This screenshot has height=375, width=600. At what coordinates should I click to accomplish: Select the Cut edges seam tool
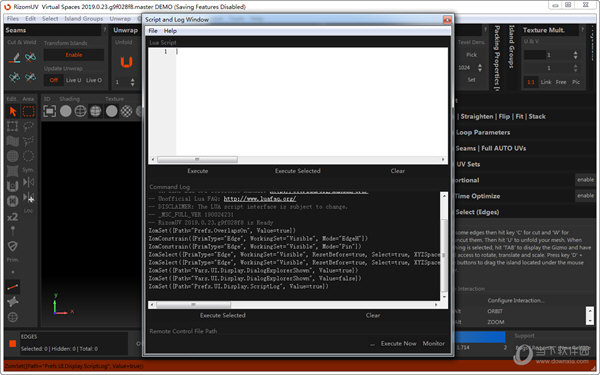[x=14, y=58]
